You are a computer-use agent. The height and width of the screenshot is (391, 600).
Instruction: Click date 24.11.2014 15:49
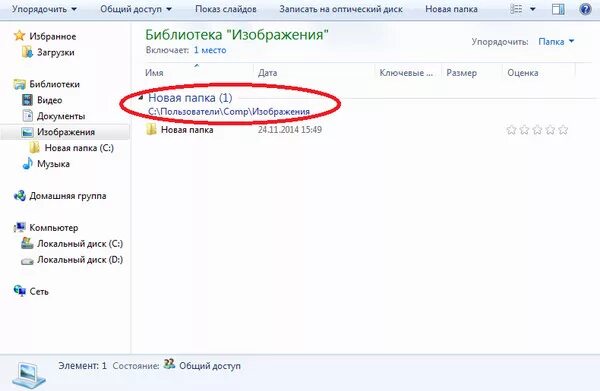[x=290, y=130]
